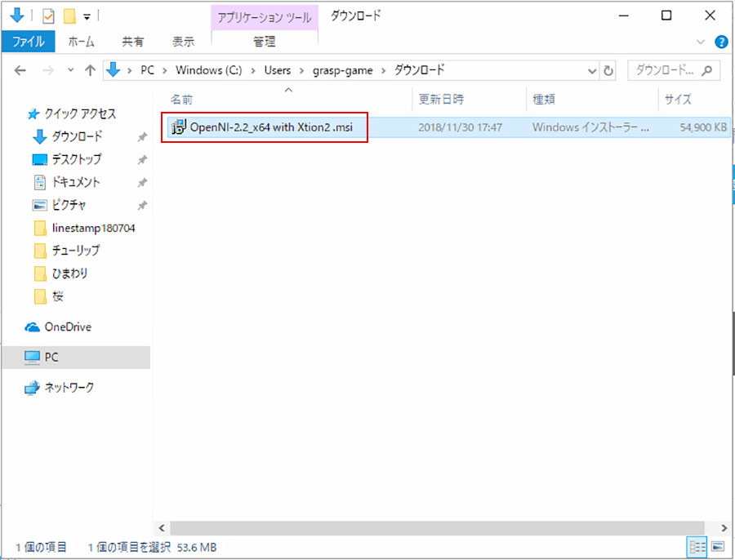735x560 pixels.
Task: Click the pin icon beside ダウンロード
Action: [x=142, y=137]
